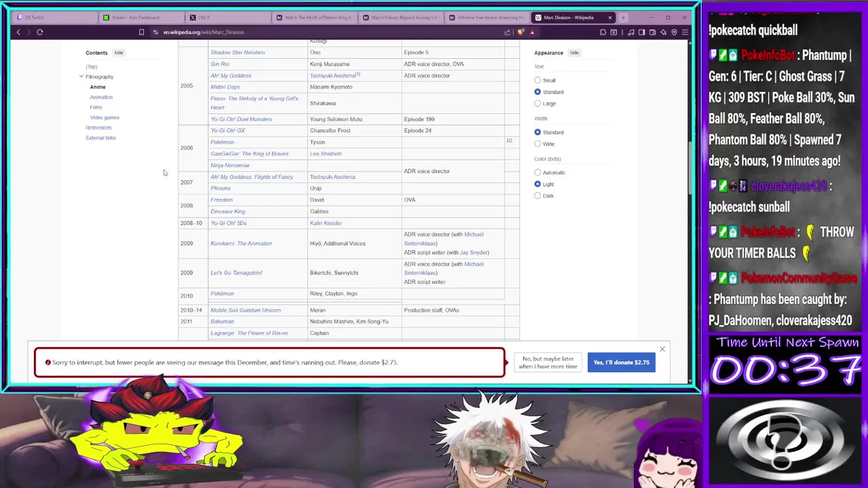Open the Dinosaur King link
The width and height of the screenshot is (868, 488).
[x=228, y=211]
